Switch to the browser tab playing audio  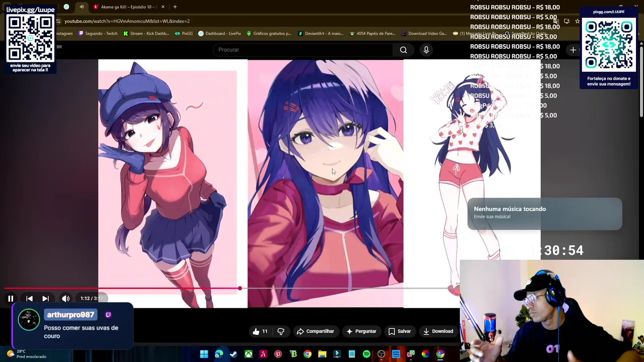tap(81, 7)
